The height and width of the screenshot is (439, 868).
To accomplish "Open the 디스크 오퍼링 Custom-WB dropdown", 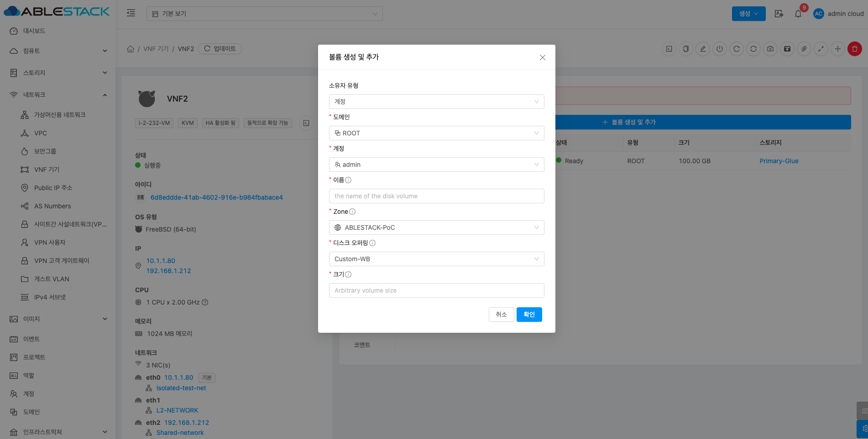I will (x=437, y=259).
